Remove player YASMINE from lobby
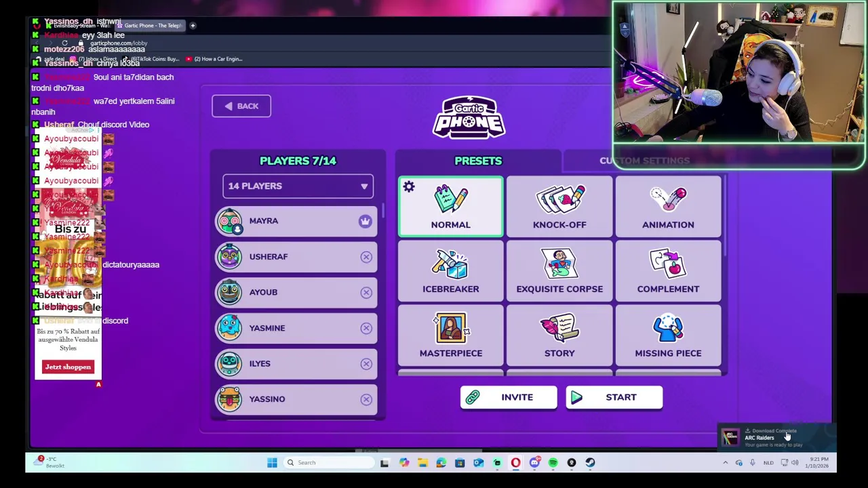 tap(366, 328)
